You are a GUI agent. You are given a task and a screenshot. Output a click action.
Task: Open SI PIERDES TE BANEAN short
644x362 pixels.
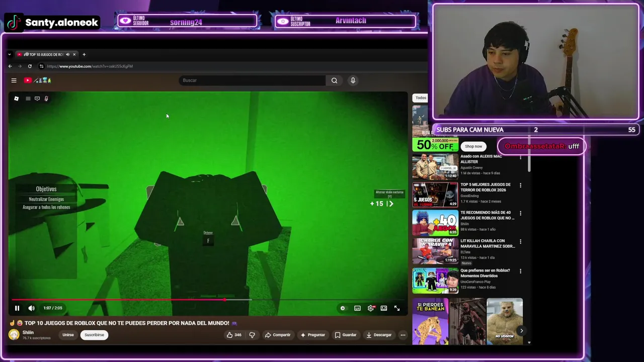click(430, 321)
